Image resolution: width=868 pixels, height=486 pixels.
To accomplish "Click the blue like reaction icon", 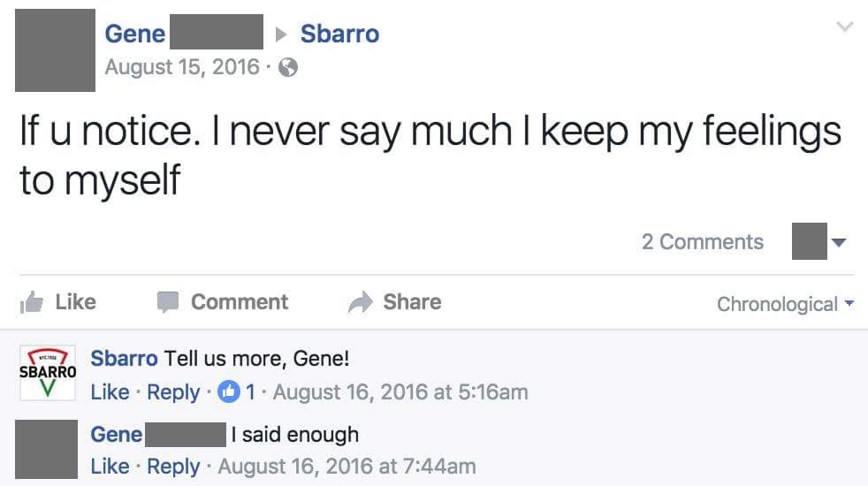I will (x=229, y=391).
